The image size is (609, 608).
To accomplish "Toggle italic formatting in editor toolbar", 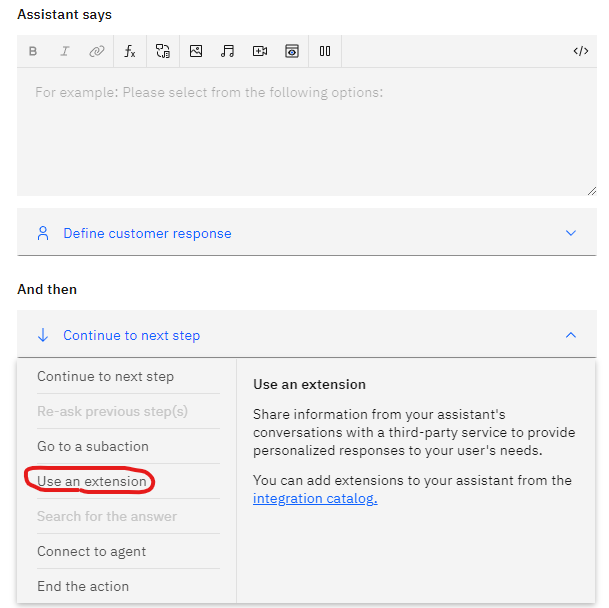I will 65,51.
